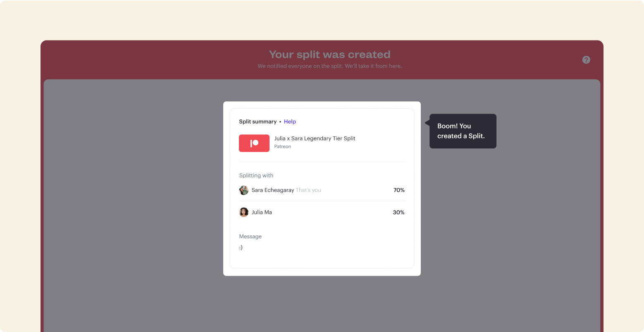Click the Sara Echeagaray name

point(273,190)
